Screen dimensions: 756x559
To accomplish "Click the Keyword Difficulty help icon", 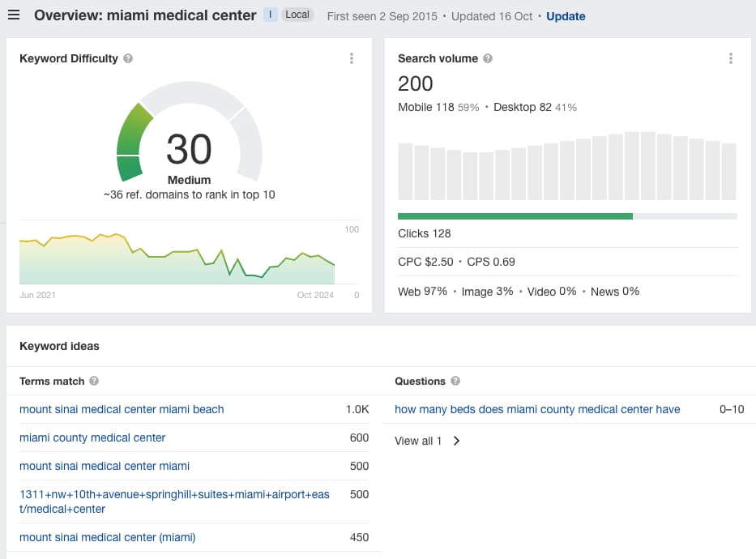I will (x=128, y=58).
